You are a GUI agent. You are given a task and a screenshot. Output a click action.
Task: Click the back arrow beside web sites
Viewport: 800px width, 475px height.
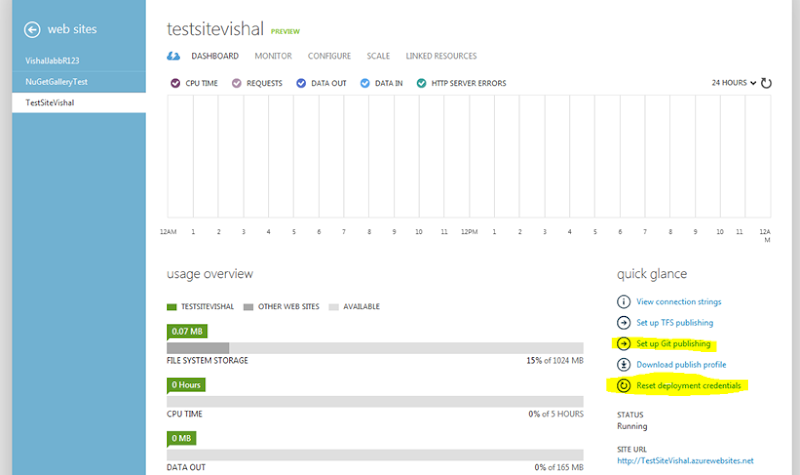point(32,30)
